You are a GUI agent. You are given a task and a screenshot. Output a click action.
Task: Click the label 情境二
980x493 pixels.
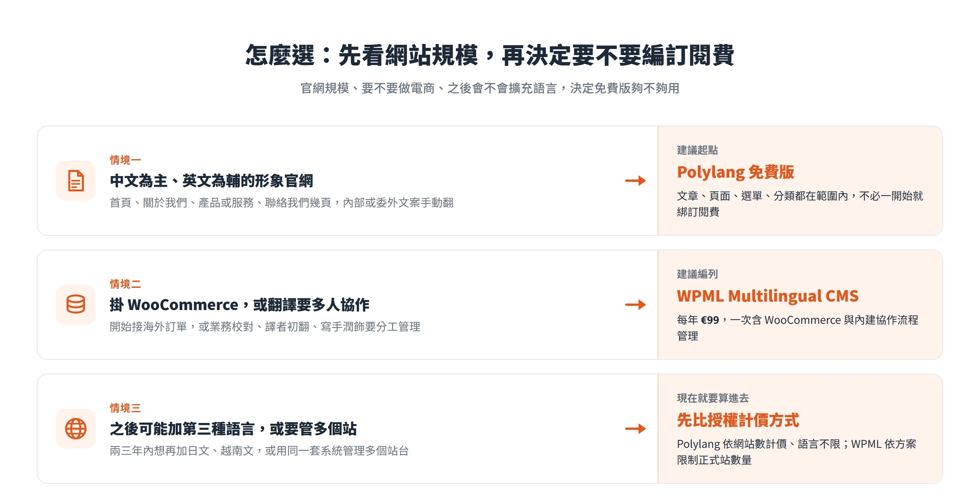[x=126, y=284]
